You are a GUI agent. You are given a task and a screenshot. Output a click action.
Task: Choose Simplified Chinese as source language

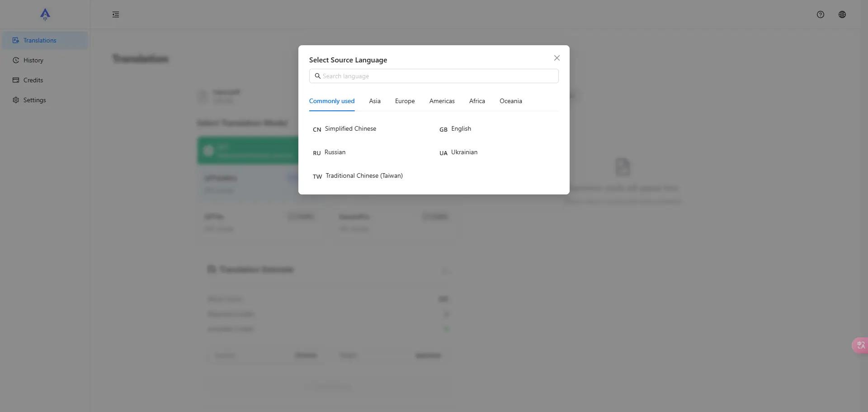point(350,129)
